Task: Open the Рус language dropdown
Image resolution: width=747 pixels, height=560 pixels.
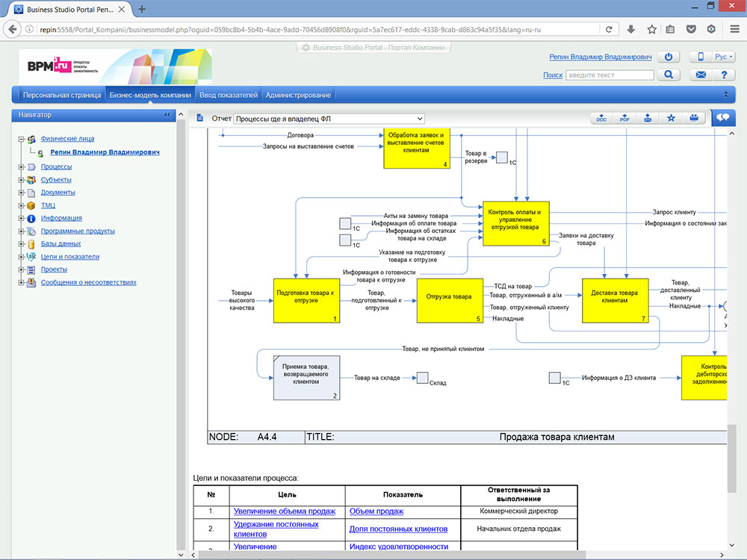Action: pyautogui.click(x=723, y=57)
